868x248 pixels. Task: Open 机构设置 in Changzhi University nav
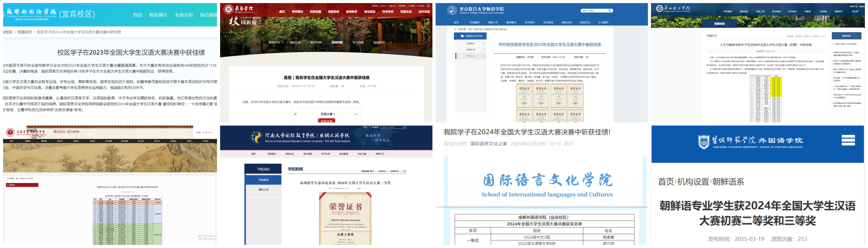pos(315,12)
